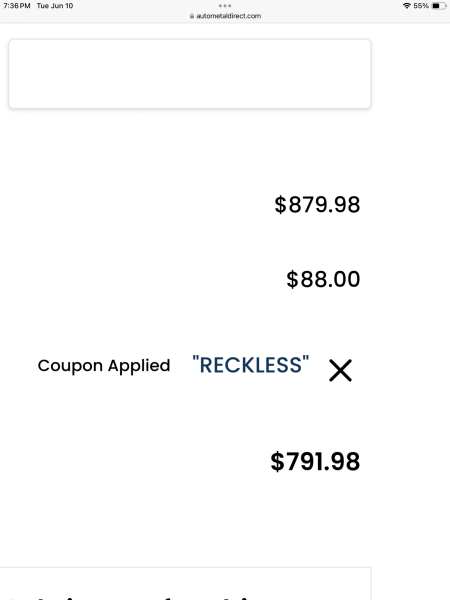Screen dimensions: 450x600
Task: Select the $879.98 subtotal amount
Action: click(x=317, y=204)
